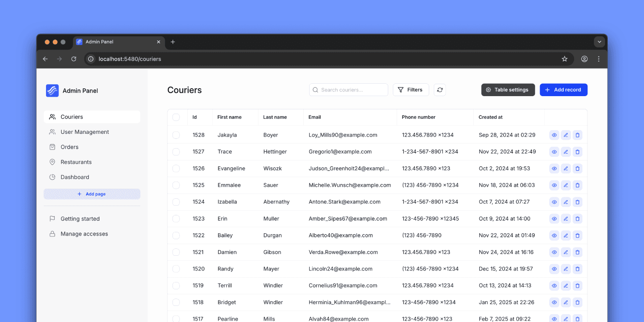Open the Filters dropdown

(411, 90)
